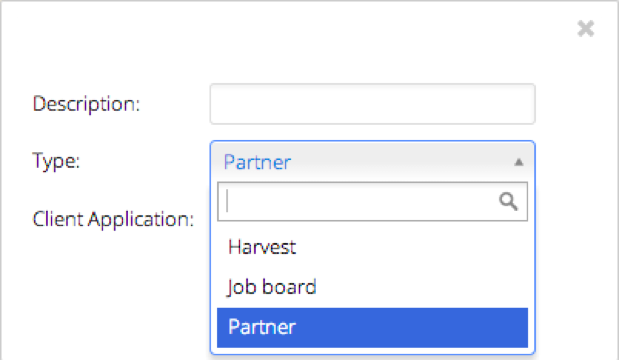Pick the highlighted Partner option

tap(372, 327)
